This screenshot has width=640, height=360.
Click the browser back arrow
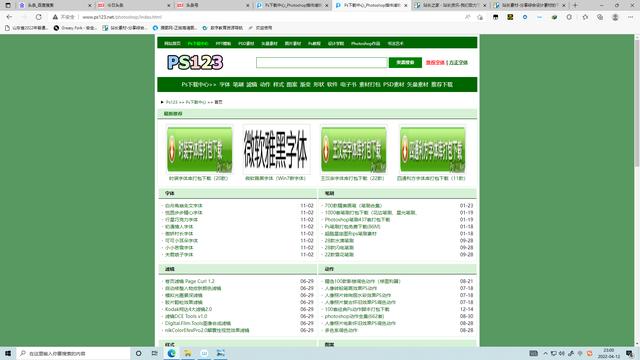point(9,17)
